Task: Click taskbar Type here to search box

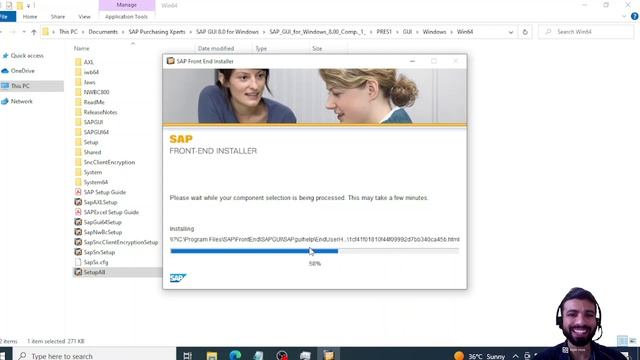Action: [x=95, y=356]
